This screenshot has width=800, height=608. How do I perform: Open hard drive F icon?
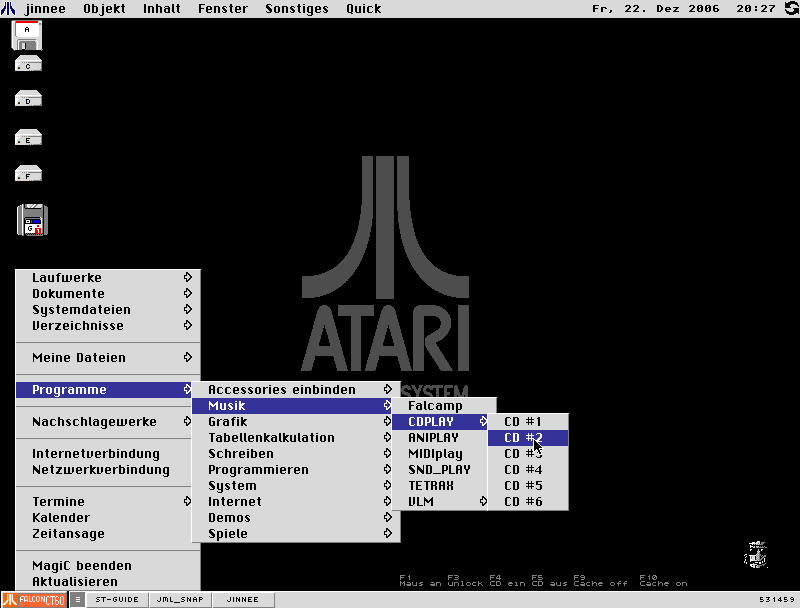pyautogui.click(x=28, y=174)
